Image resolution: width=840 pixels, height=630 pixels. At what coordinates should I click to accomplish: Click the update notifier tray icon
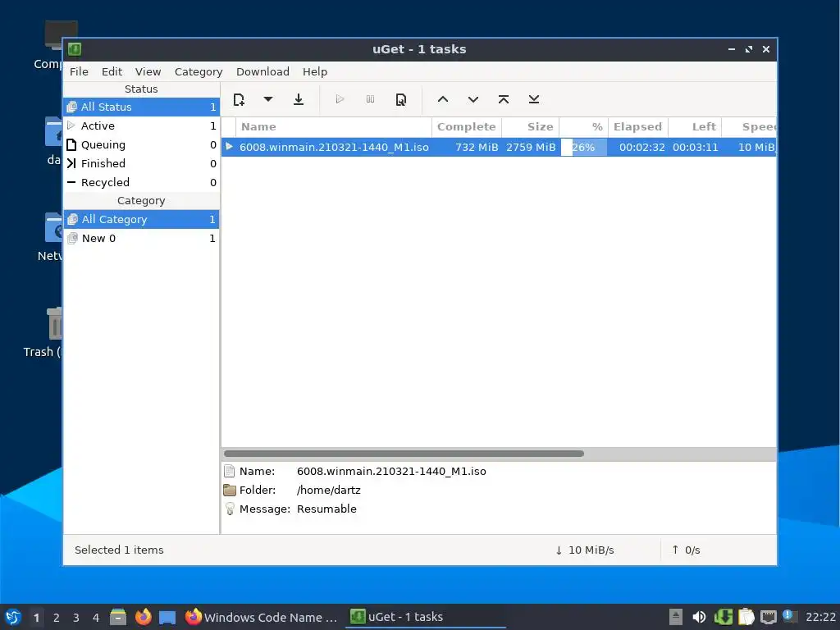(789, 616)
